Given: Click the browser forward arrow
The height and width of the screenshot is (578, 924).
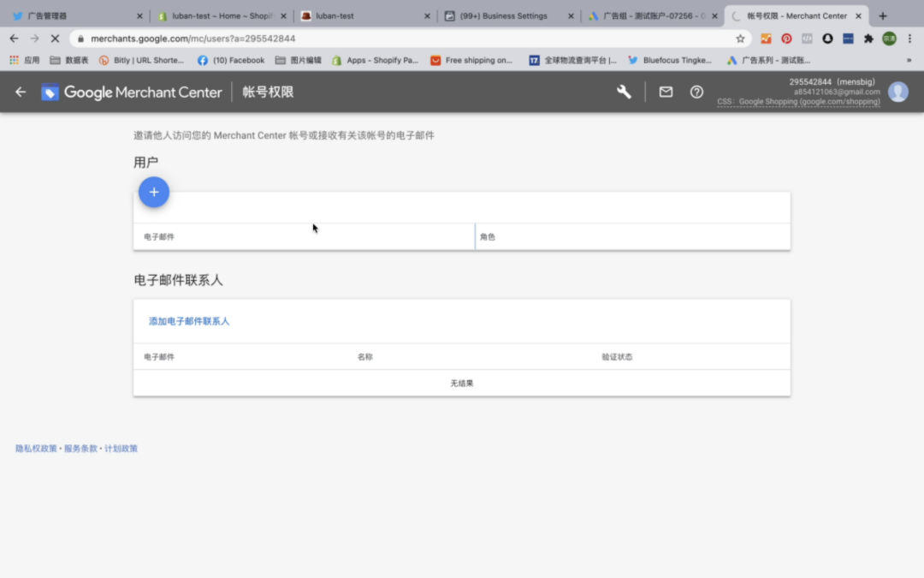Looking at the screenshot, I should point(34,39).
